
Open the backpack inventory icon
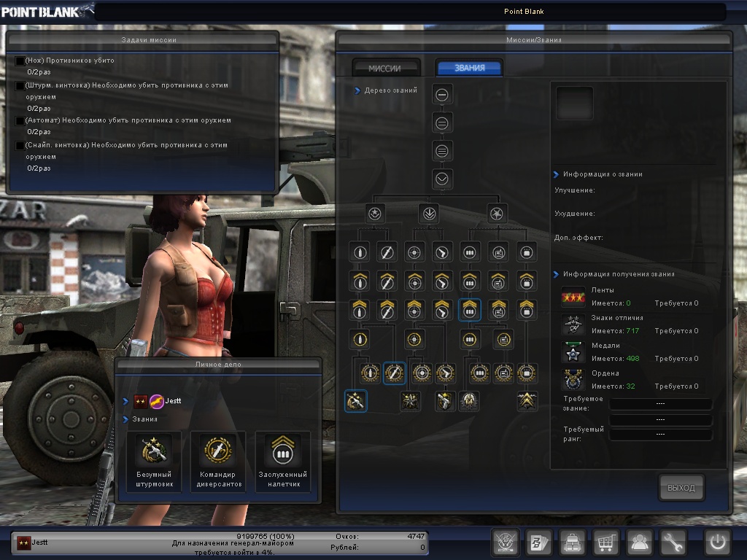(573, 542)
